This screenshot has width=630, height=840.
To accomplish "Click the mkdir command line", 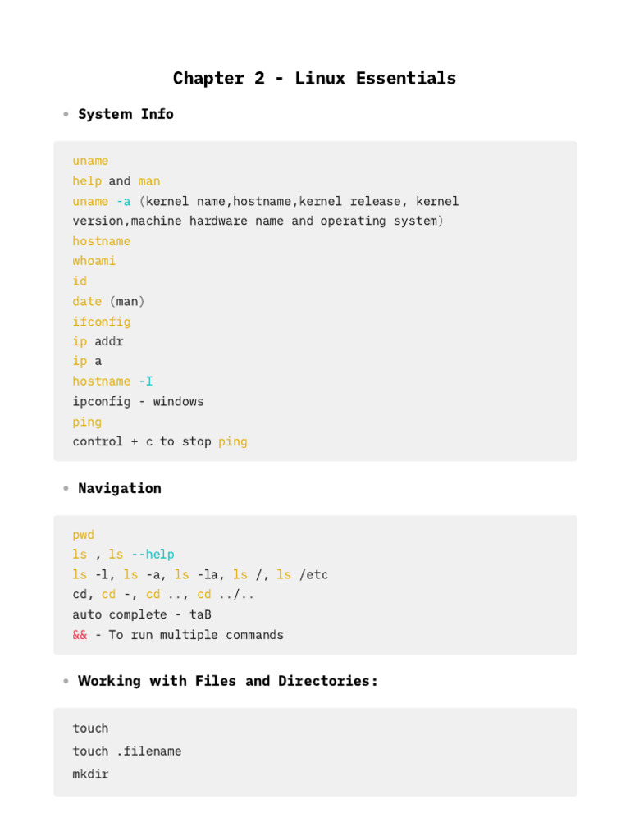I will (x=90, y=774).
